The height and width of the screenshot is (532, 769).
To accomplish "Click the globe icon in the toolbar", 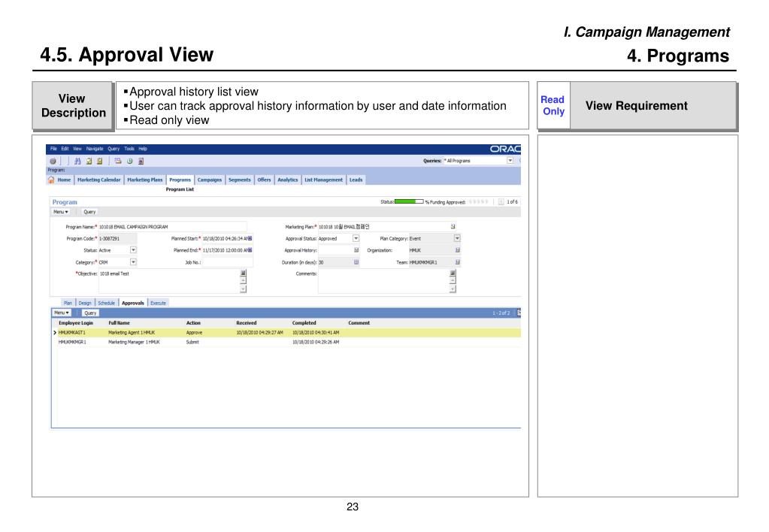I will (x=53, y=161).
